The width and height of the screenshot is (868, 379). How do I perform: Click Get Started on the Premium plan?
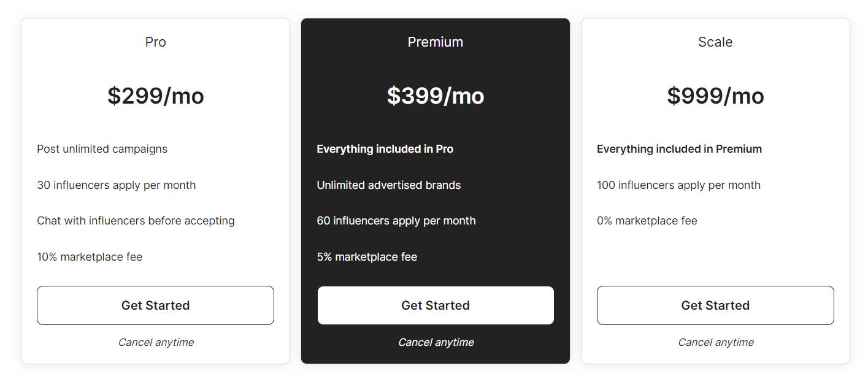pos(436,305)
